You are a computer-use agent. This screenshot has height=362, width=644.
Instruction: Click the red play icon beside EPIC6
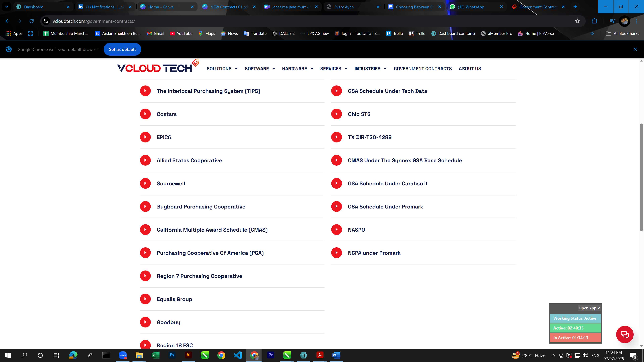click(x=145, y=137)
